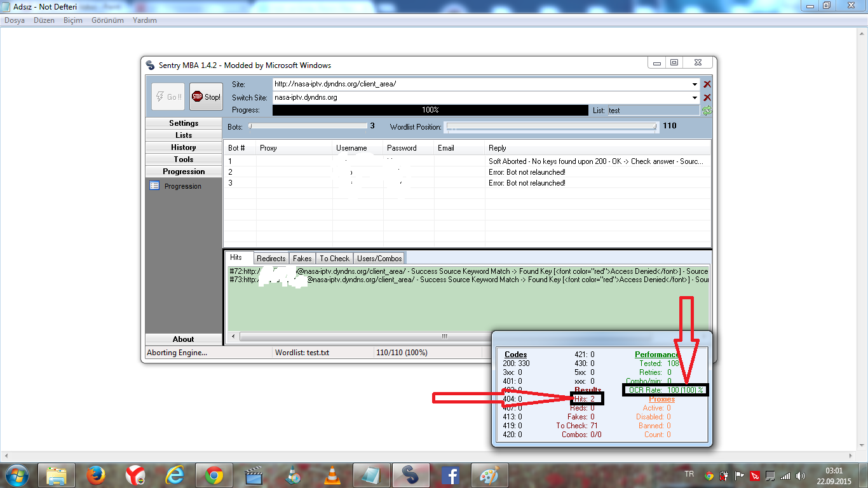Open the Dosya menu in Notepad
This screenshot has height=488, width=868.
(15, 20)
